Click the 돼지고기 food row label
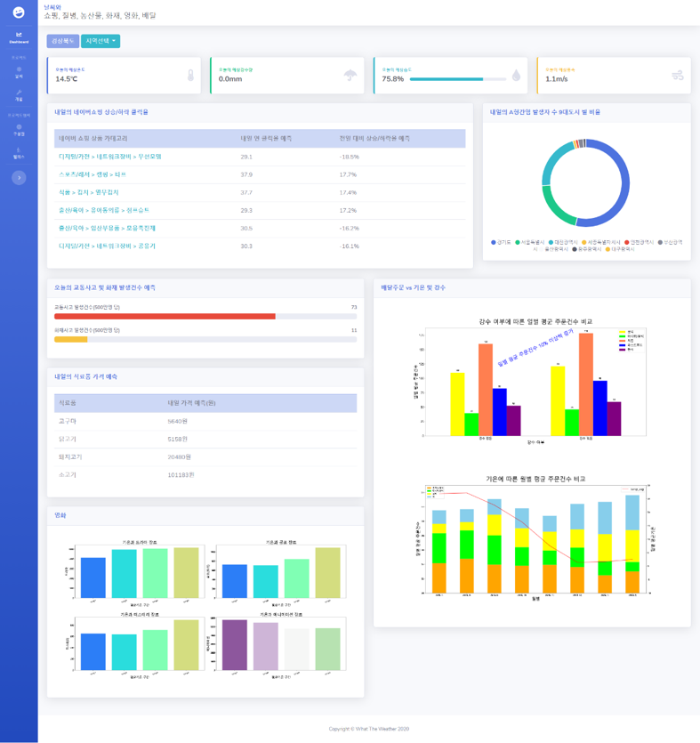This screenshot has width=700, height=743. click(x=70, y=456)
